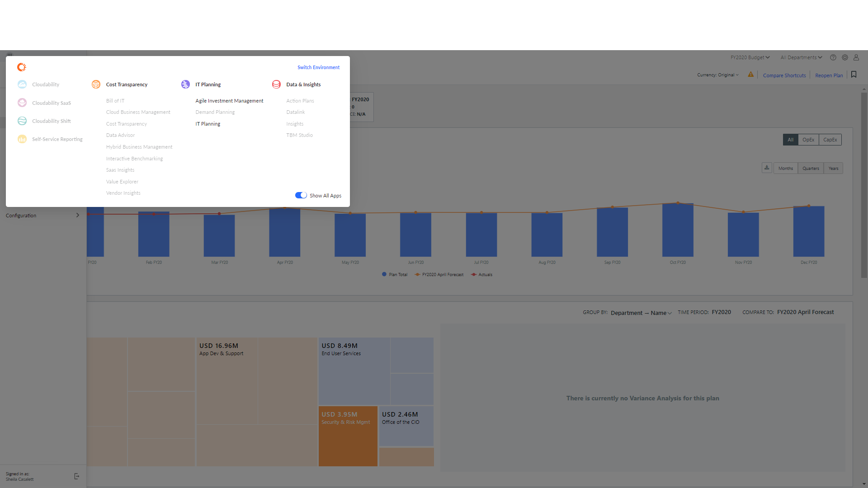The image size is (868, 488).
Task: Open the All Departments dropdown
Action: (x=801, y=57)
